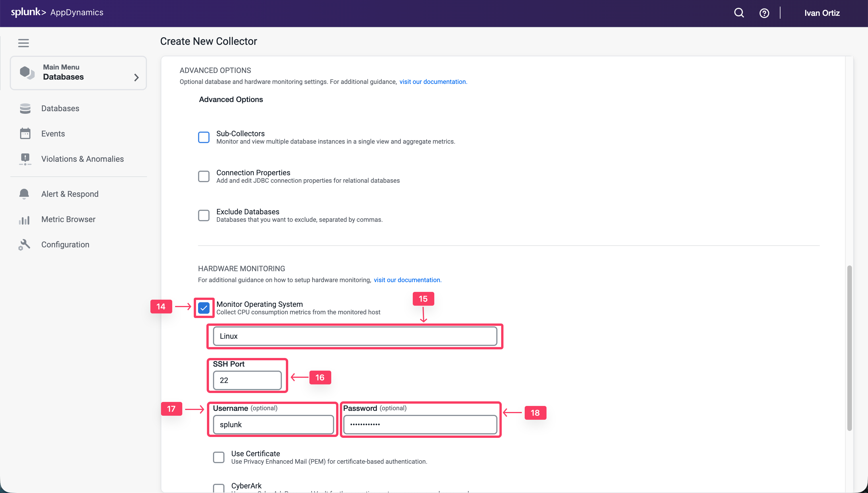Click the Metric Browser bar chart icon
Image resolution: width=868 pixels, height=493 pixels.
(x=24, y=220)
